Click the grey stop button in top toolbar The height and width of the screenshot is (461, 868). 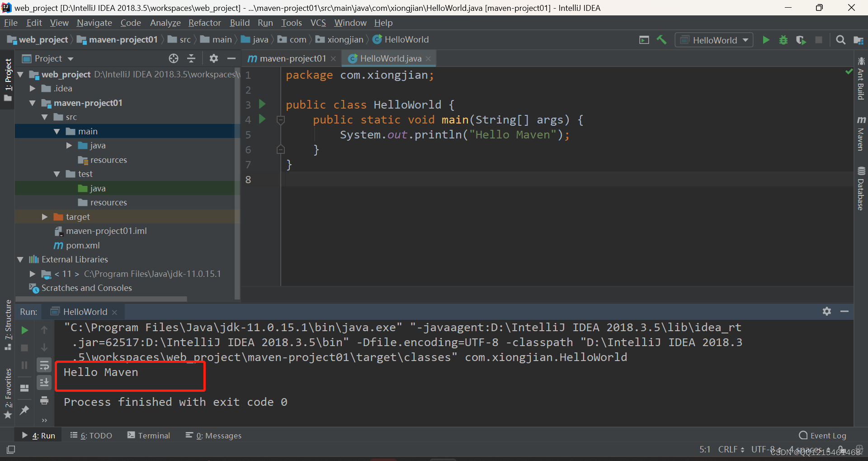tap(819, 40)
